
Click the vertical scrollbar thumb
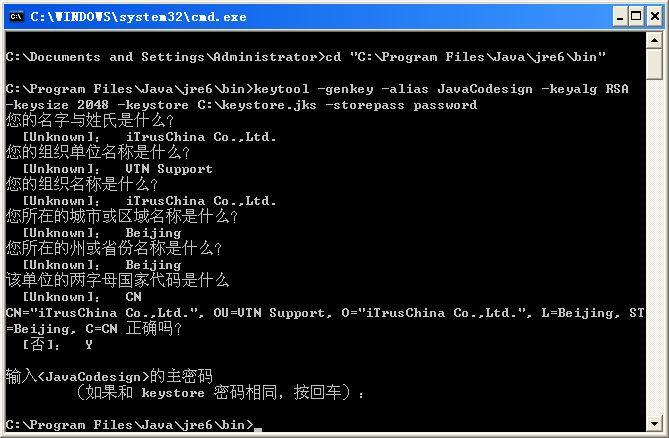pyautogui.click(x=654, y=64)
